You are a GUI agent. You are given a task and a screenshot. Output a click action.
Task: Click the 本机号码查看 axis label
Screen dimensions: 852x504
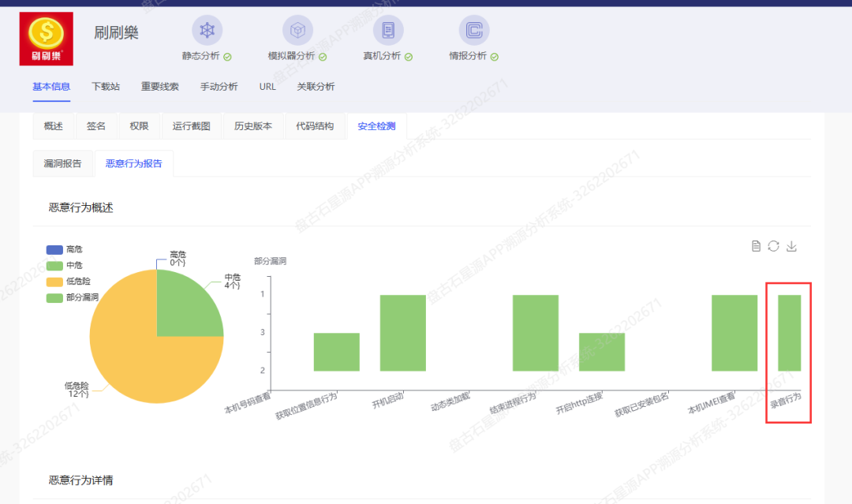tap(248, 403)
